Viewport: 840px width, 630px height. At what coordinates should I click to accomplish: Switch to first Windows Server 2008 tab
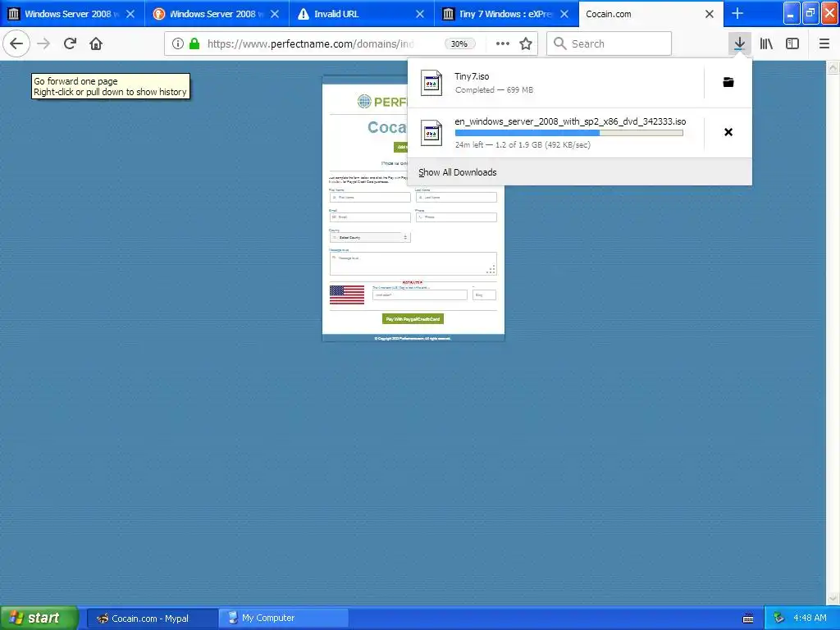pos(72,14)
